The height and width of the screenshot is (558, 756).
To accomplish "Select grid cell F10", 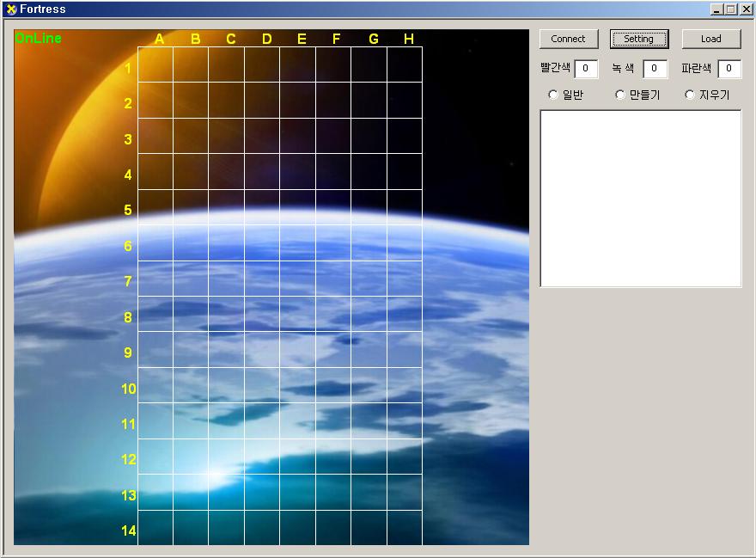I will pyautogui.click(x=333, y=385).
